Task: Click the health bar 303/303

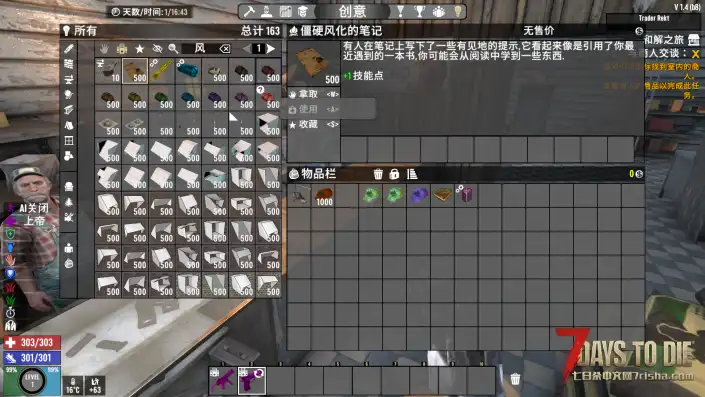Action: (32, 343)
